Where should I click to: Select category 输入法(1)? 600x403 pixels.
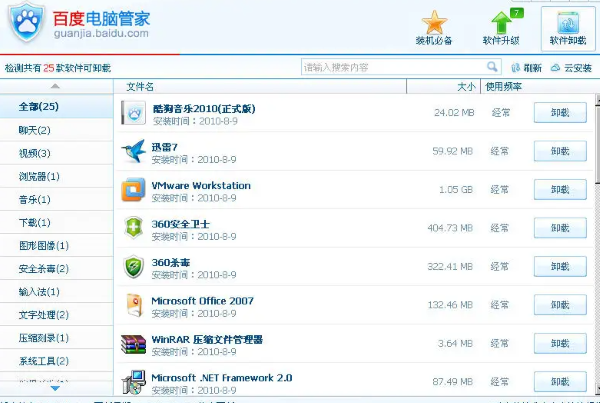(x=57, y=292)
